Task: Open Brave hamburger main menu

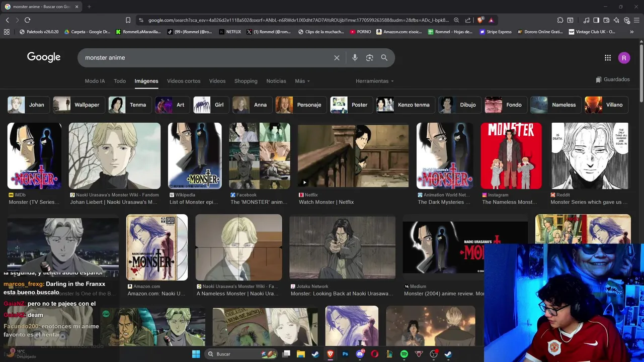Action: point(636,20)
